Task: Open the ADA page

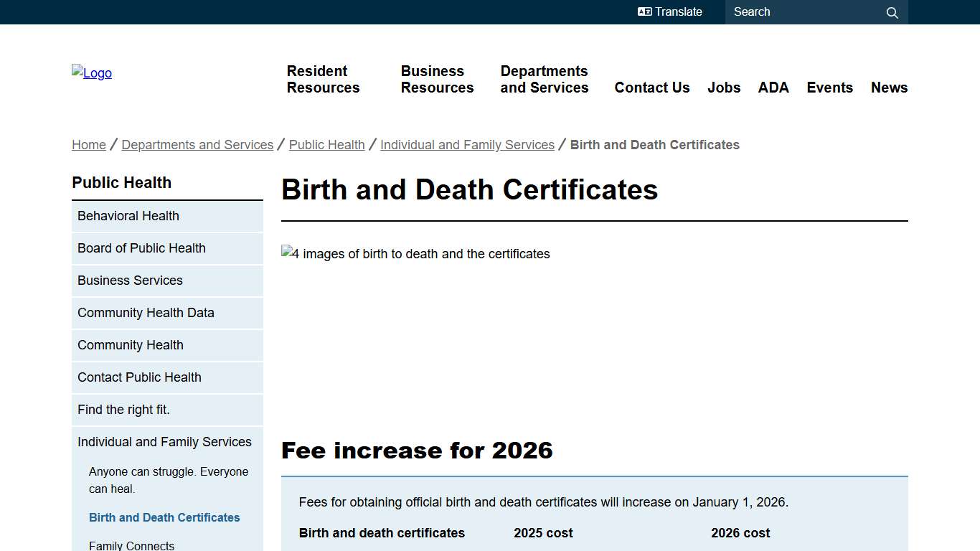Action: click(773, 88)
